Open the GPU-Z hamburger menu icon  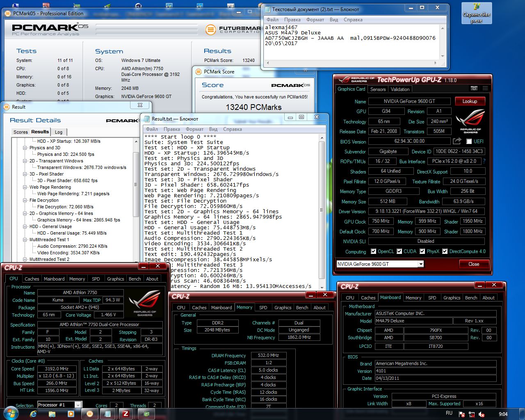[x=485, y=88]
